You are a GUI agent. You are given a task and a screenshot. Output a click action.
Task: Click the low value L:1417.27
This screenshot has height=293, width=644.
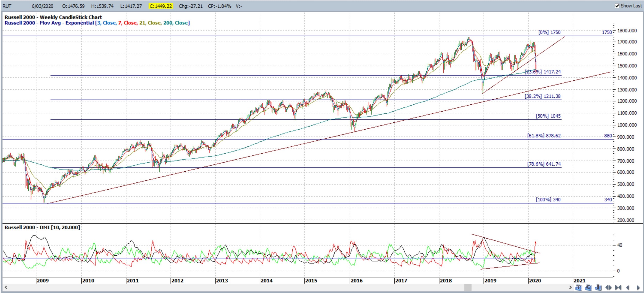(131, 6)
